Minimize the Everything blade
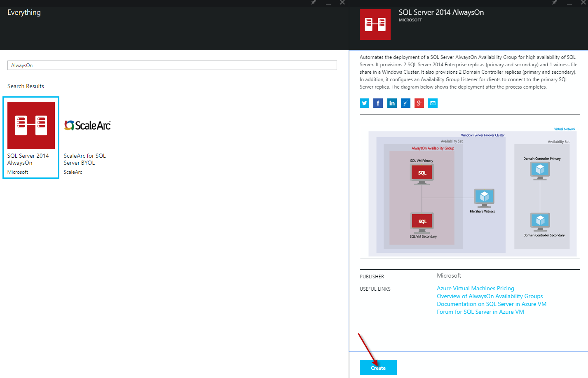588x378 pixels. [328, 3]
